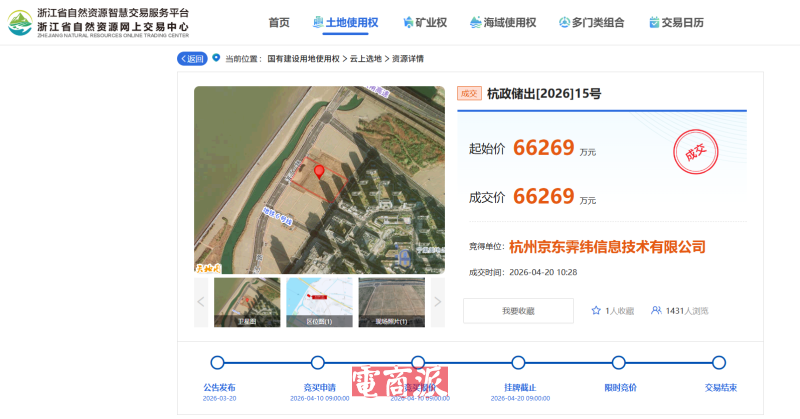Screen dimensions: 800x419
Task: Click the 挂牌截止 timeline node
Action: tap(518, 363)
